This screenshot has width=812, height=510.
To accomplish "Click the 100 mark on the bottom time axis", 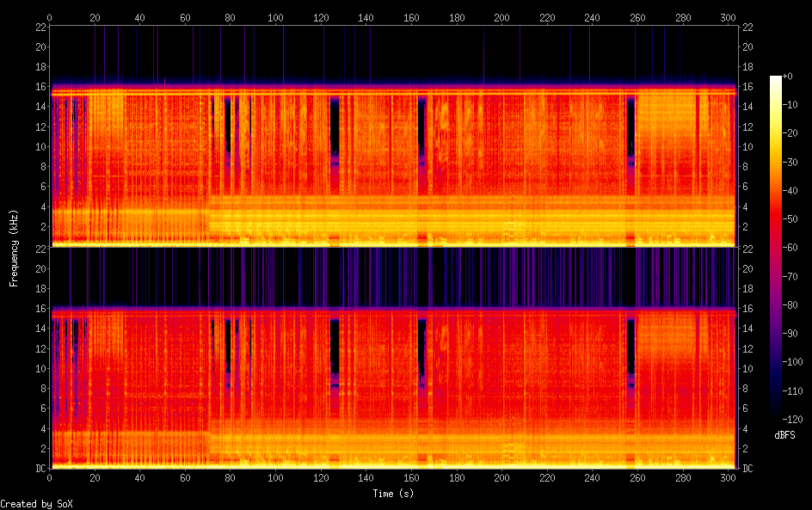I will (276, 477).
